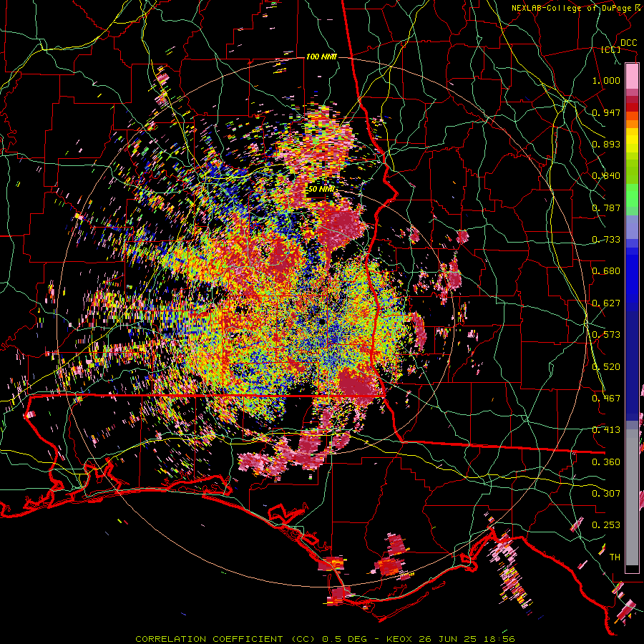Click the DCC product label above the scale
The height and width of the screenshot is (644, 644).
628,42
